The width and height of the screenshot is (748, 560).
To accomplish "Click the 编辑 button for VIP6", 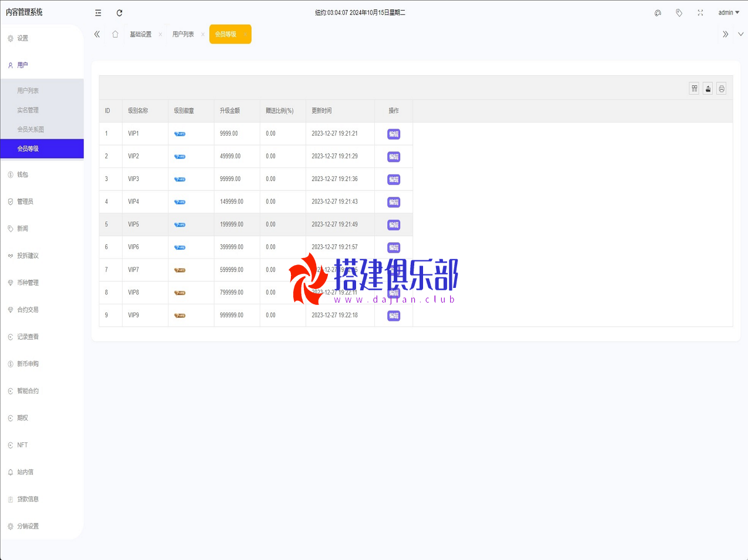I will tap(394, 247).
